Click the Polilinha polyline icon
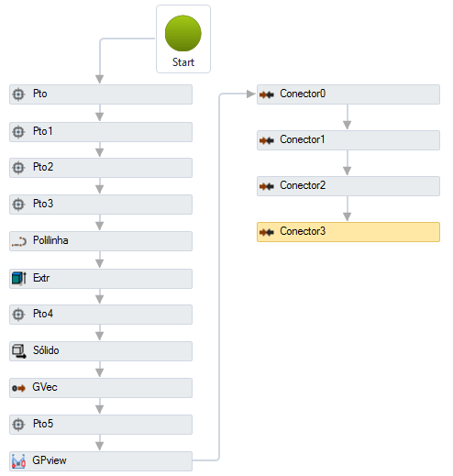Screen dimensions: 453x476 pos(18,241)
